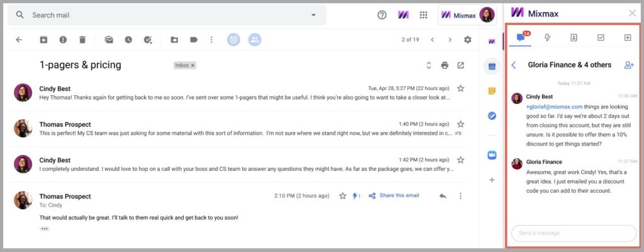Open Zoom from the side panel
Viewport: 644px width, 252px height.
(x=492, y=155)
